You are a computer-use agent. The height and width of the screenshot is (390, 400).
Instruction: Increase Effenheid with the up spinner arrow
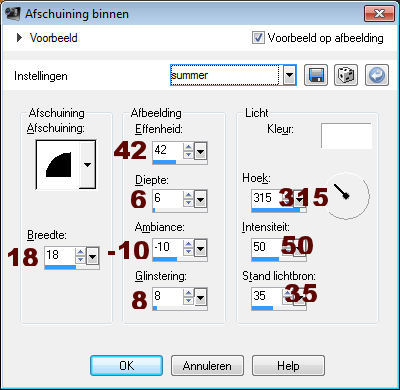point(188,147)
